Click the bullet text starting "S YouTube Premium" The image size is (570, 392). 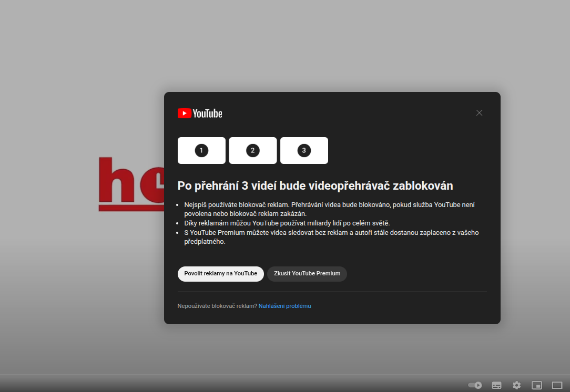point(331,237)
